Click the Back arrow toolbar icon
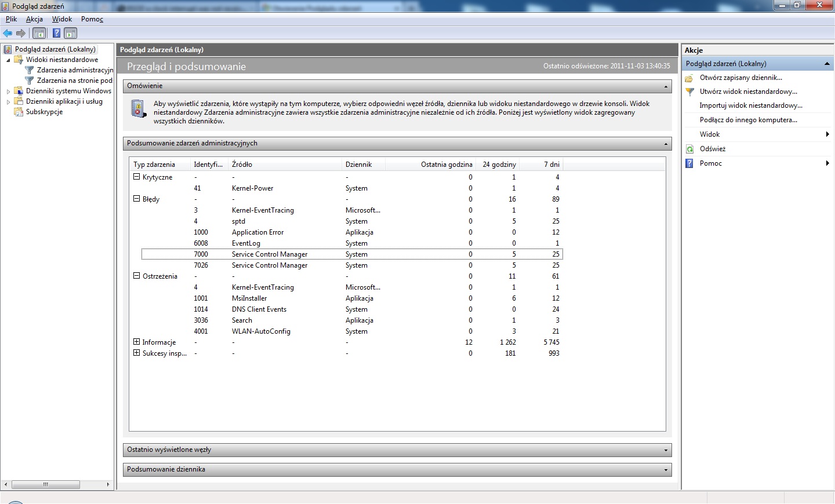 (8, 33)
